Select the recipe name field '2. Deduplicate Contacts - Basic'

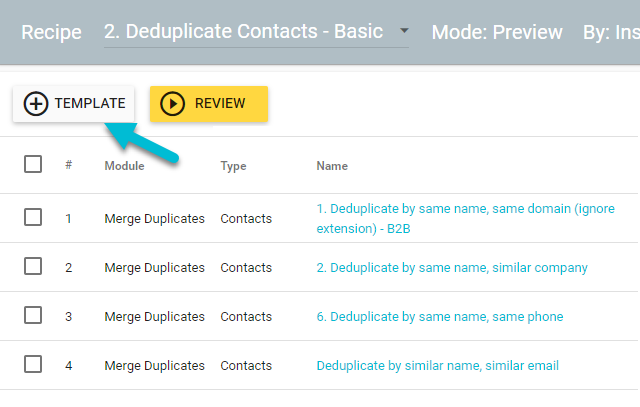[256, 32]
